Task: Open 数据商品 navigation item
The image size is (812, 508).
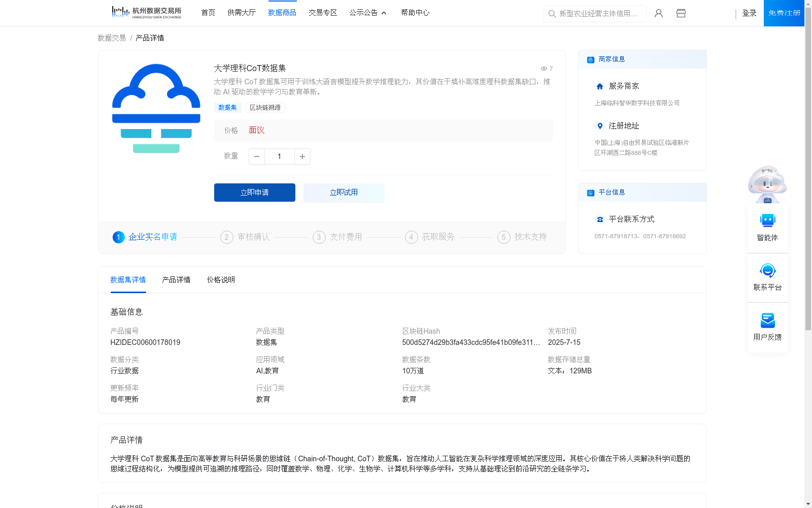Action: [x=282, y=13]
